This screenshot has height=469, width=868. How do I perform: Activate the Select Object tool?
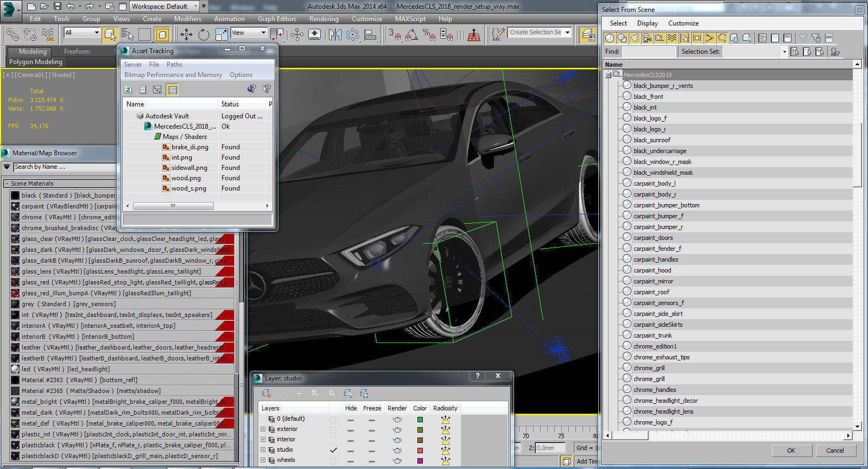[x=110, y=35]
